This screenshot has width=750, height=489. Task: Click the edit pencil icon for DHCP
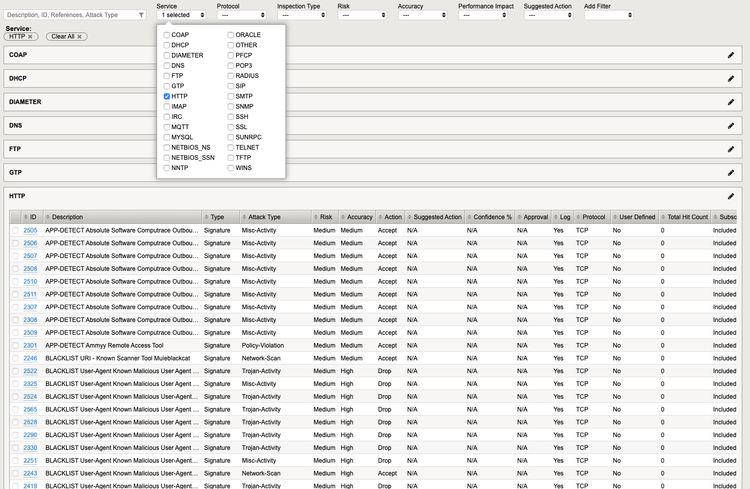731,78
